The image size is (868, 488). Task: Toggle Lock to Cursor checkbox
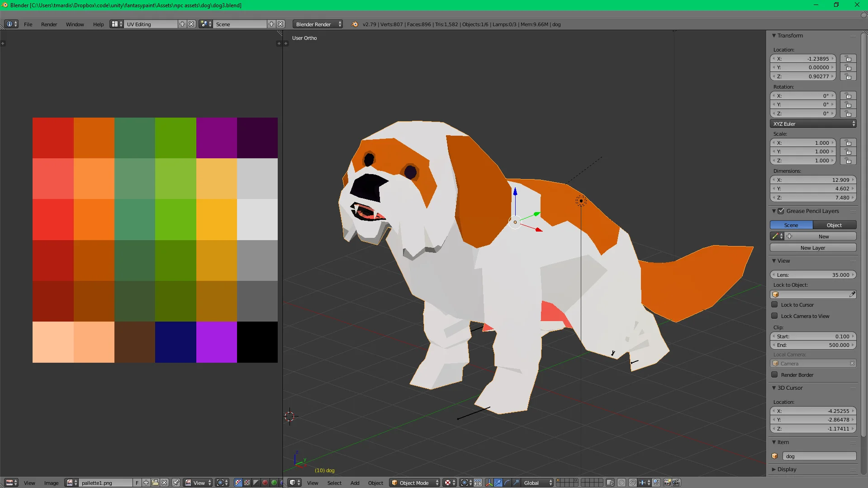click(x=774, y=305)
